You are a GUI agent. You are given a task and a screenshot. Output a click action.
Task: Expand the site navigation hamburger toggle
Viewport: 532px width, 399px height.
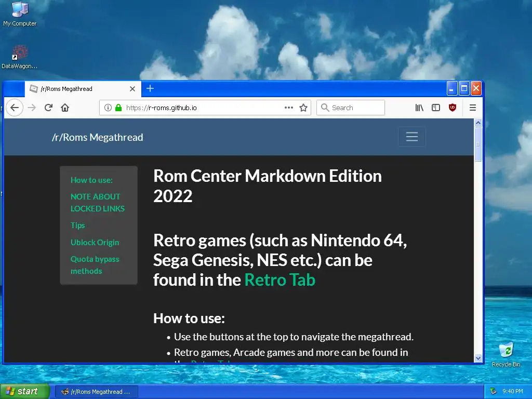(411, 137)
